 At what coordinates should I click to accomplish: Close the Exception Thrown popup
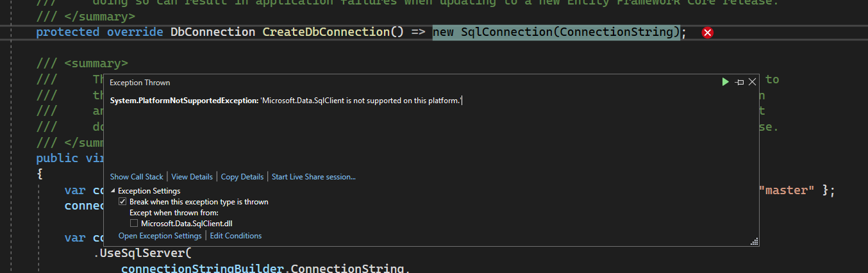coord(753,81)
